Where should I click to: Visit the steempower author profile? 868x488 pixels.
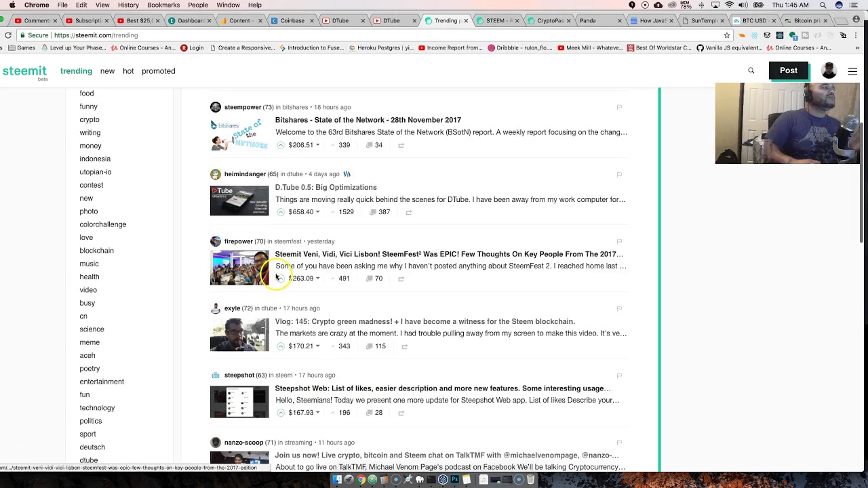(x=242, y=107)
